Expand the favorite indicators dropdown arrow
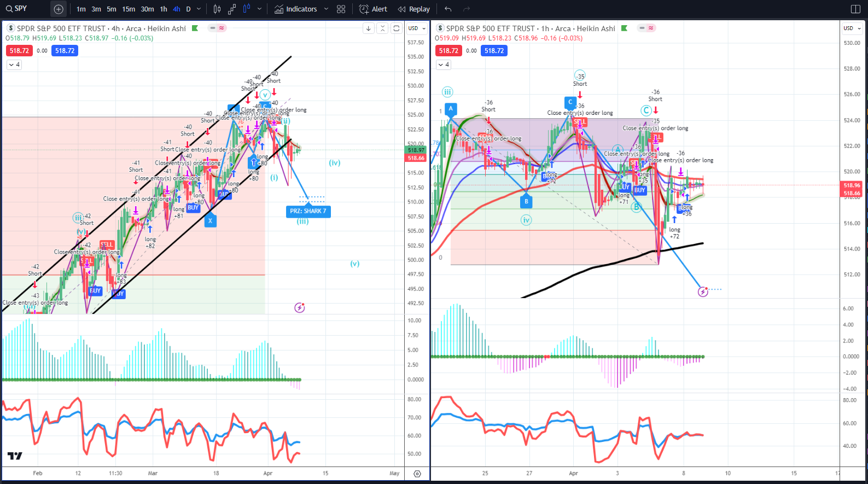The height and width of the screenshot is (484, 868). (327, 9)
